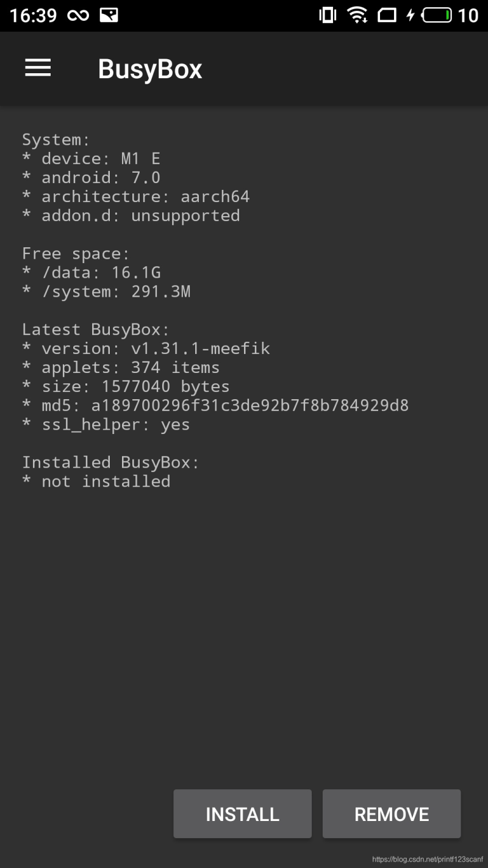
Task: Tap the battery level icon
Action: tap(437, 15)
